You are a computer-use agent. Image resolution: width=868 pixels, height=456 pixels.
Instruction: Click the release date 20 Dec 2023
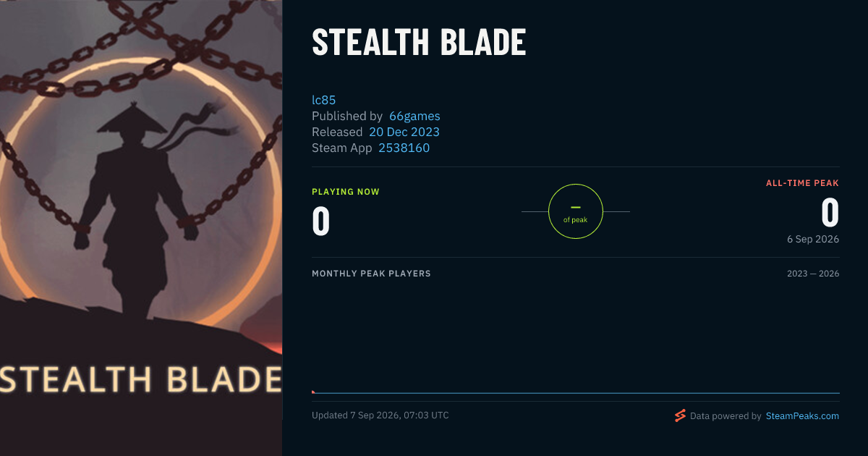[x=404, y=132]
